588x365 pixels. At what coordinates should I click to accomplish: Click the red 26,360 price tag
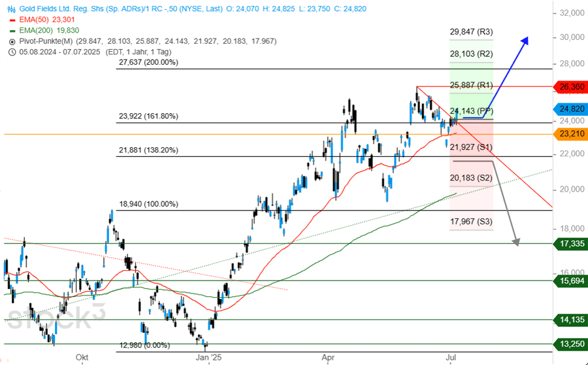(x=570, y=87)
